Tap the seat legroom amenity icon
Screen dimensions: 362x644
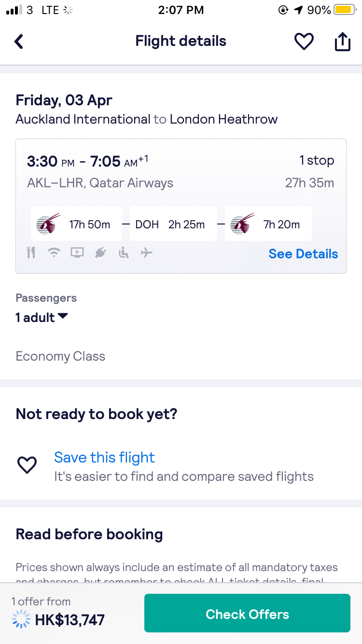click(x=124, y=252)
